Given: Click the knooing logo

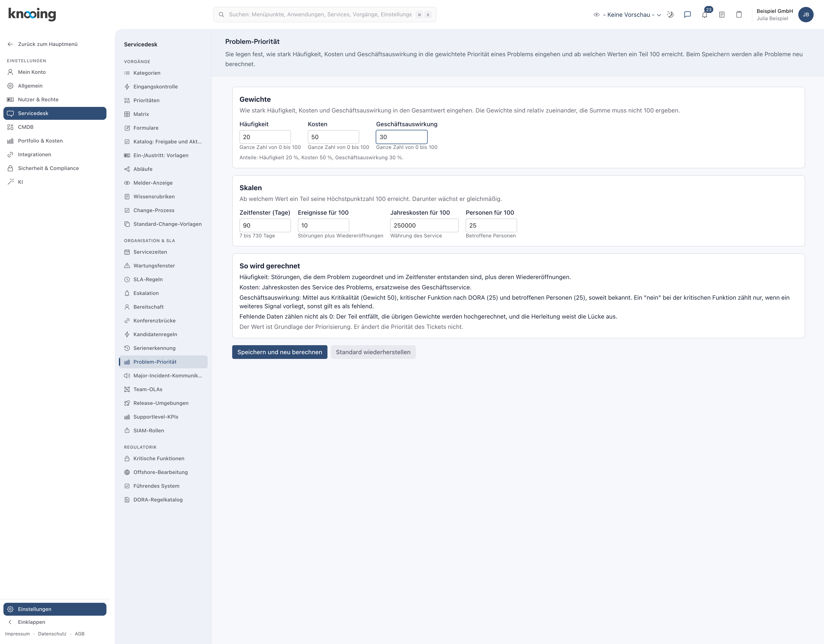Looking at the screenshot, I should [x=32, y=14].
